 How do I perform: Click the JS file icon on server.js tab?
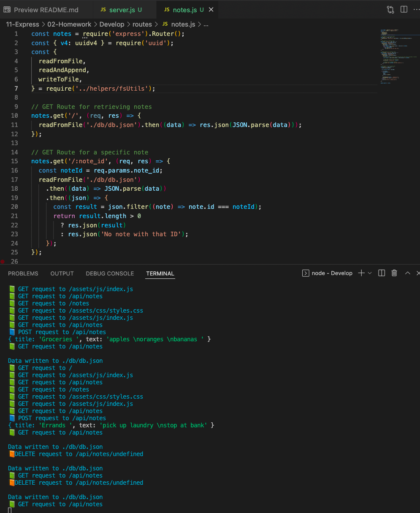[103, 10]
